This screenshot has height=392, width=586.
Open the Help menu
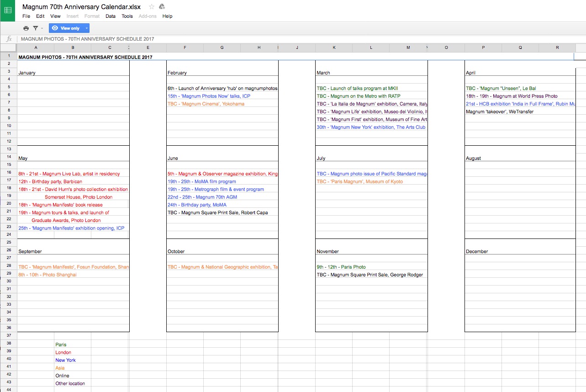(167, 16)
